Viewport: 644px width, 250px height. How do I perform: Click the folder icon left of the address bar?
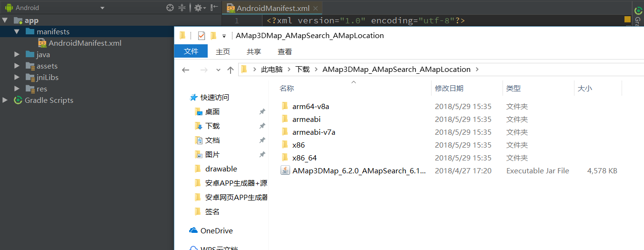click(x=244, y=70)
